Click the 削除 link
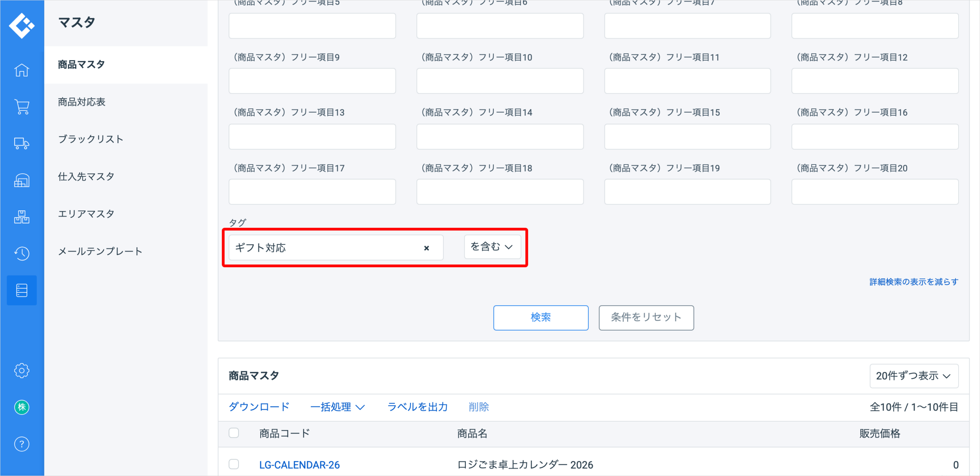 pyautogui.click(x=479, y=407)
